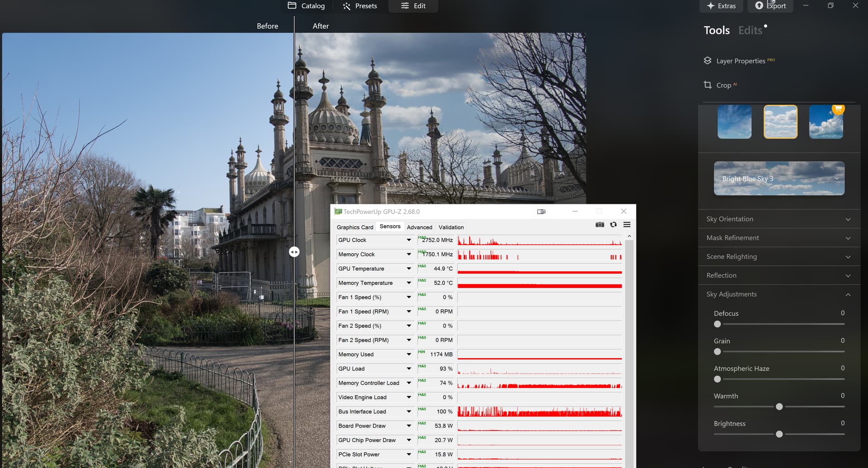Click the shopping cart badge on sky thumbnail
This screenshot has height=468, width=868.
tap(838, 109)
